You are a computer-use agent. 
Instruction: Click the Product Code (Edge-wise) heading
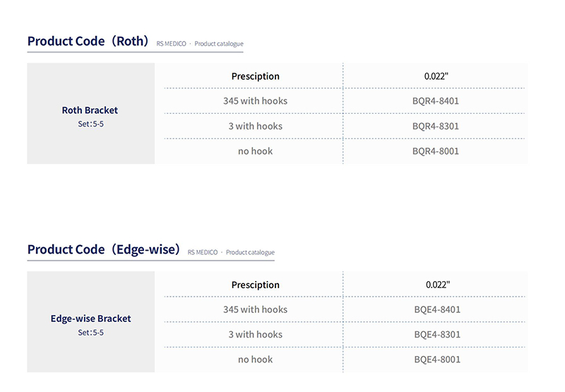tap(104, 249)
